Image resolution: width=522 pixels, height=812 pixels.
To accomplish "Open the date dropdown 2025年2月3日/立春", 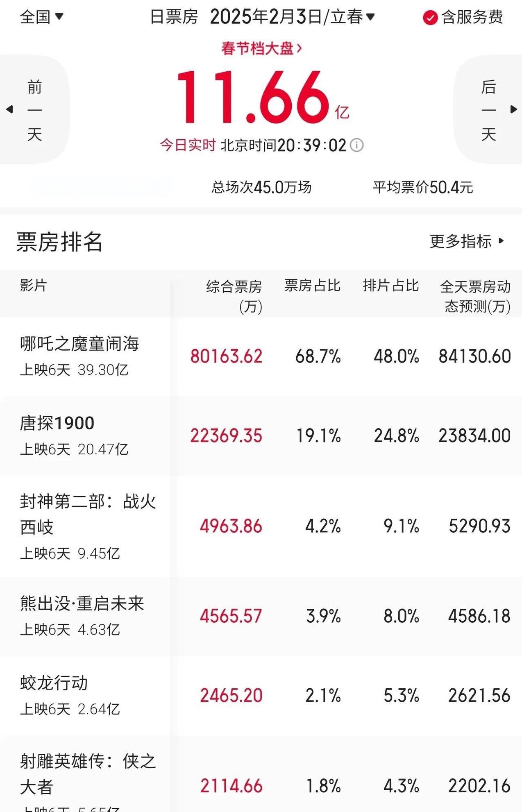I will [292, 17].
